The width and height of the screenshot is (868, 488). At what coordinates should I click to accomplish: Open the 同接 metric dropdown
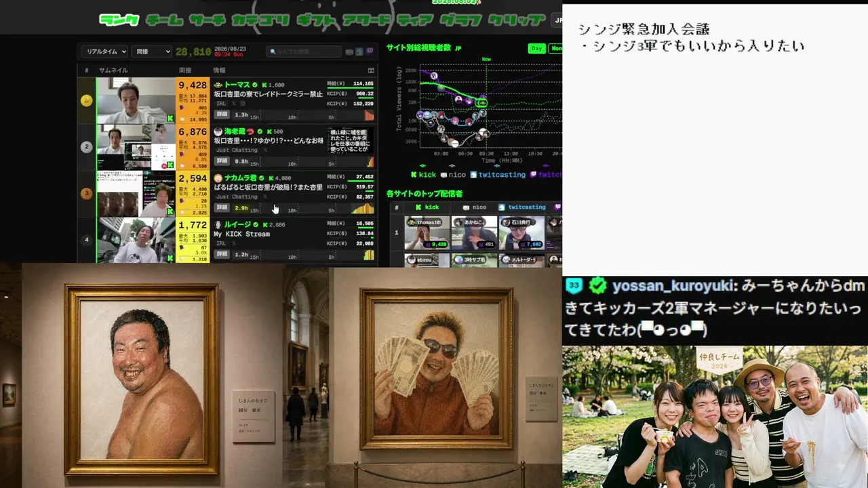tap(151, 52)
